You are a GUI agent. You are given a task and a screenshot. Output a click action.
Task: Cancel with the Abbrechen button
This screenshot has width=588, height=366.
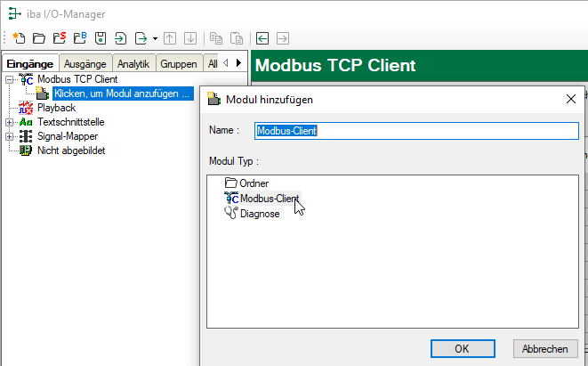coord(545,349)
